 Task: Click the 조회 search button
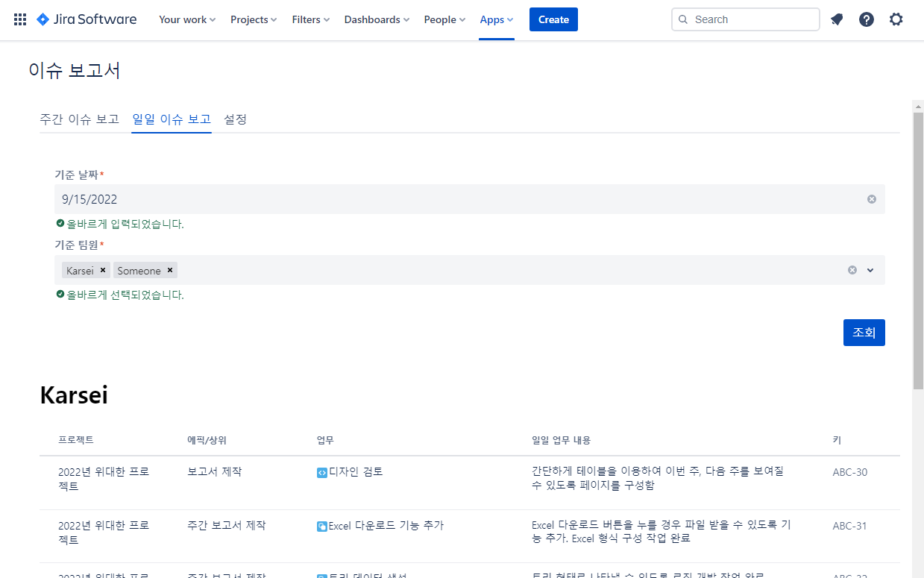pyautogui.click(x=864, y=333)
